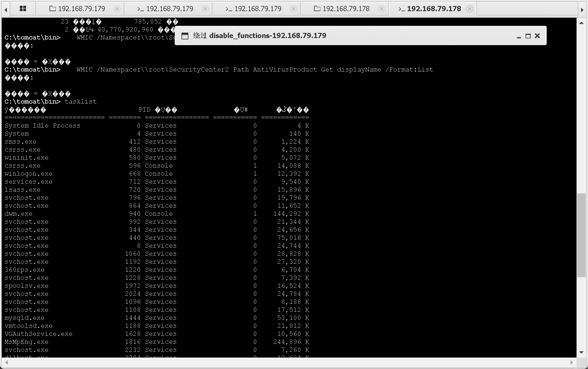Viewport: 588px width, 369px height.
Task: Maximize the disable_functions bypass window
Action: coord(528,36)
